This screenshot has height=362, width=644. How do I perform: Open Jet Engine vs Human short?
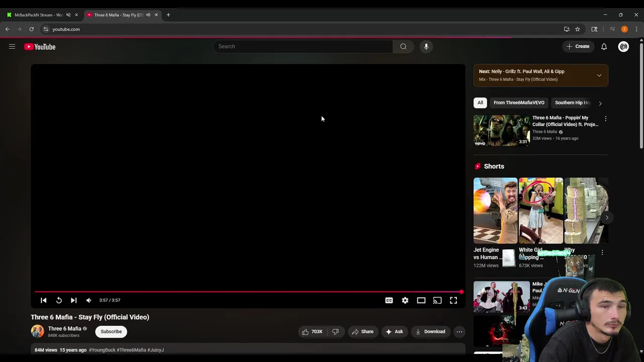[495, 211]
